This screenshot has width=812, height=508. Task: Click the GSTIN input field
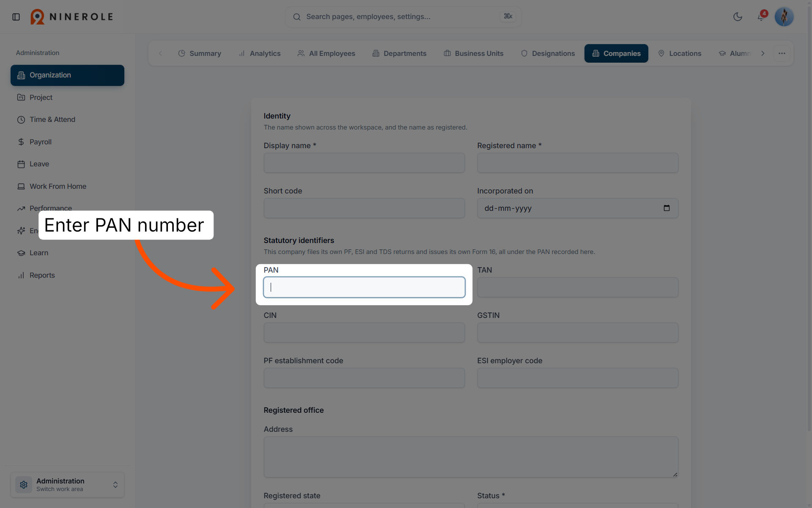pyautogui.click(x=578, y=332)
